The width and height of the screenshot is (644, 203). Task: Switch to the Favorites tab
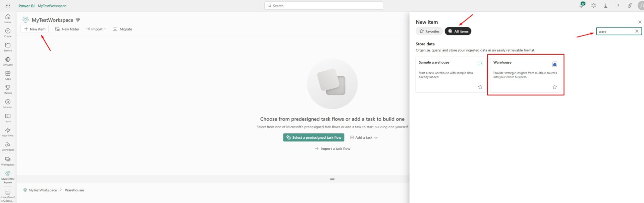[429, 31]
